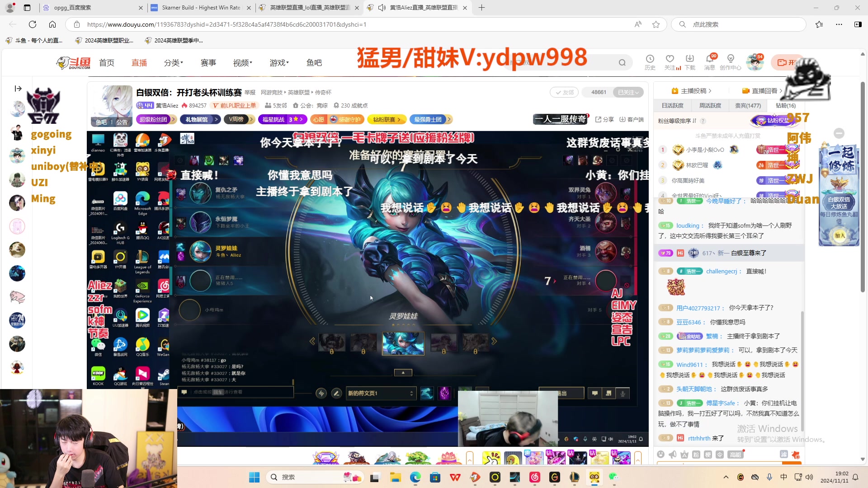Click the volume speaker icon in system tray

809,477
